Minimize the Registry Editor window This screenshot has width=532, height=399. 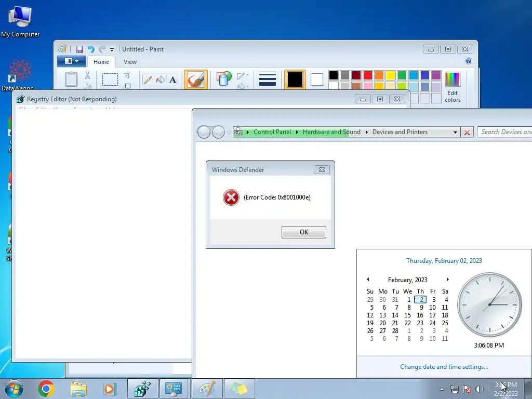coord(363,99)
